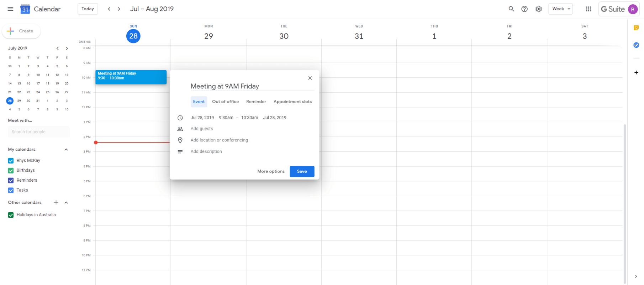The height and width of the screenshot is (285, 644).
Task: Toggle the Birthdays calendar checkbox
Action: 11,171
